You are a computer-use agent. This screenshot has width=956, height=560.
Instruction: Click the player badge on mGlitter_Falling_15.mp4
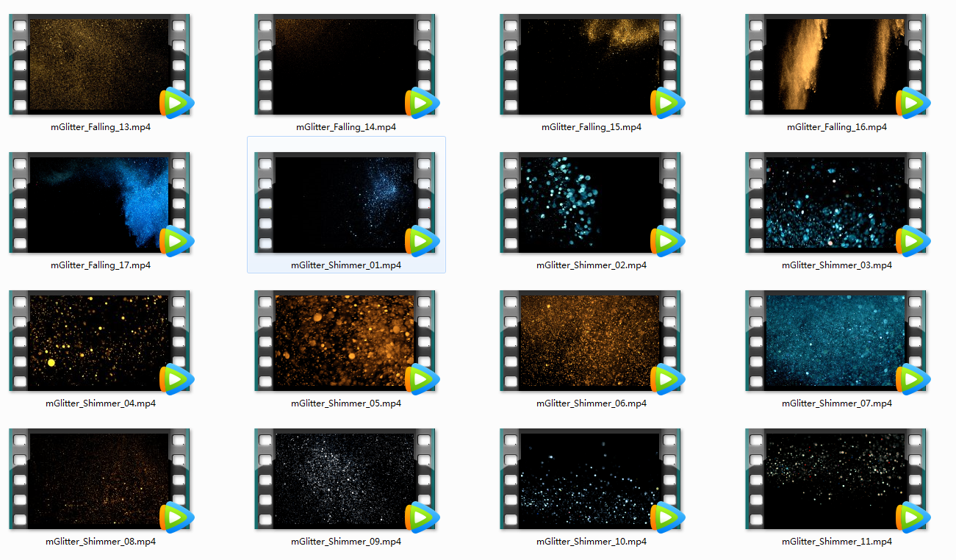click(667, 103)
